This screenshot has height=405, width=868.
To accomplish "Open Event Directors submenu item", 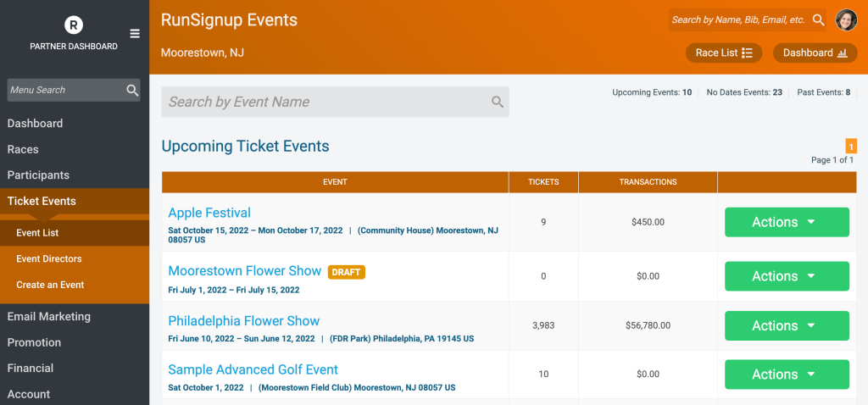I will coord(48,259).
